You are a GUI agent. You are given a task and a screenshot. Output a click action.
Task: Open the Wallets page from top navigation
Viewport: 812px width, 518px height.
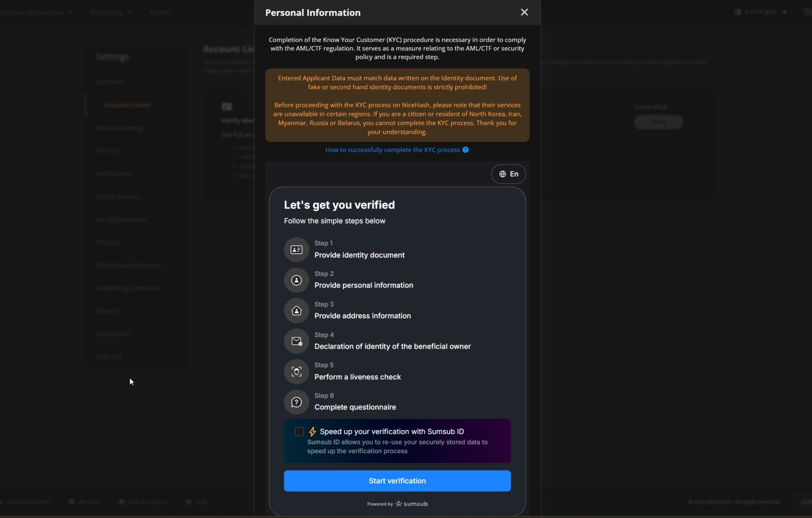pyautogui.click(x=159, y=12)
